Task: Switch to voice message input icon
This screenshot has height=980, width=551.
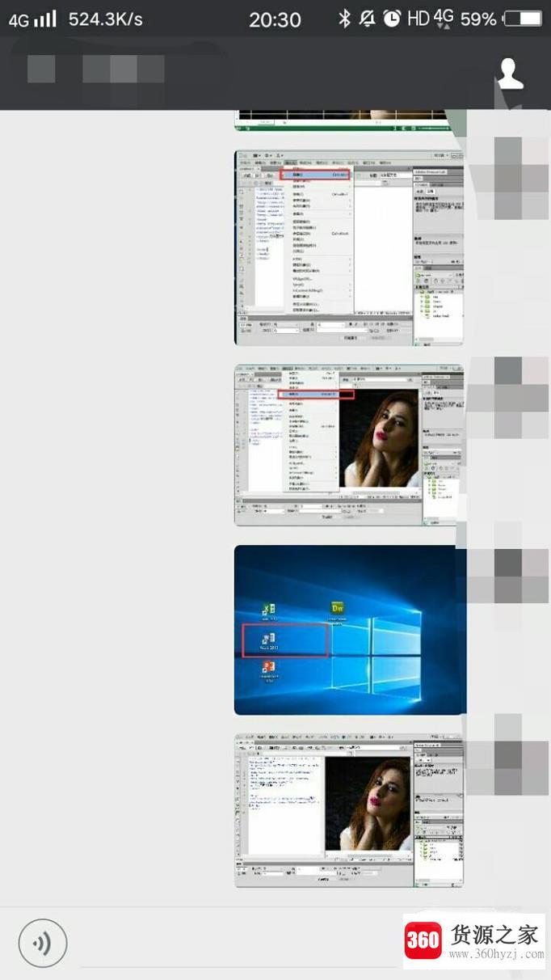Action: point(43,943)
